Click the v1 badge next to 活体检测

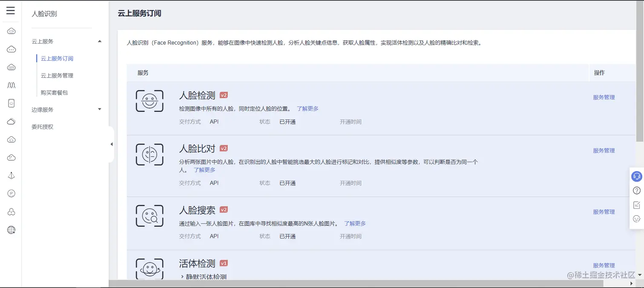[x=224, y=263]
